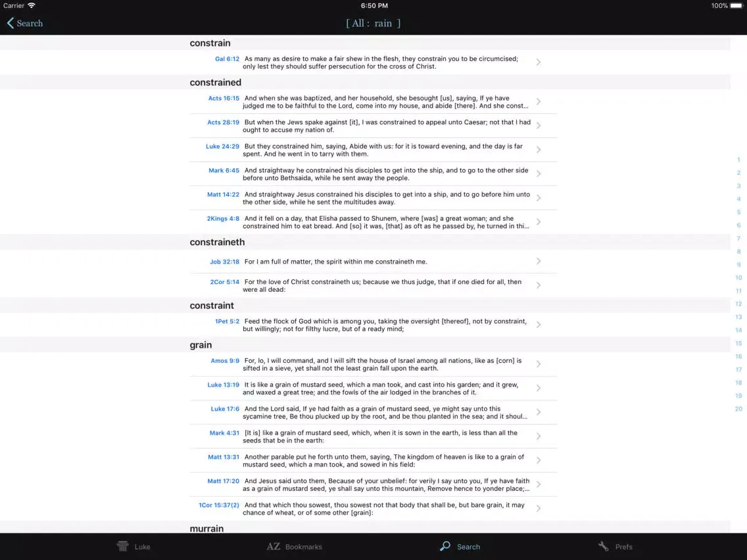Jump to index section 12

[x=738, y=304]
